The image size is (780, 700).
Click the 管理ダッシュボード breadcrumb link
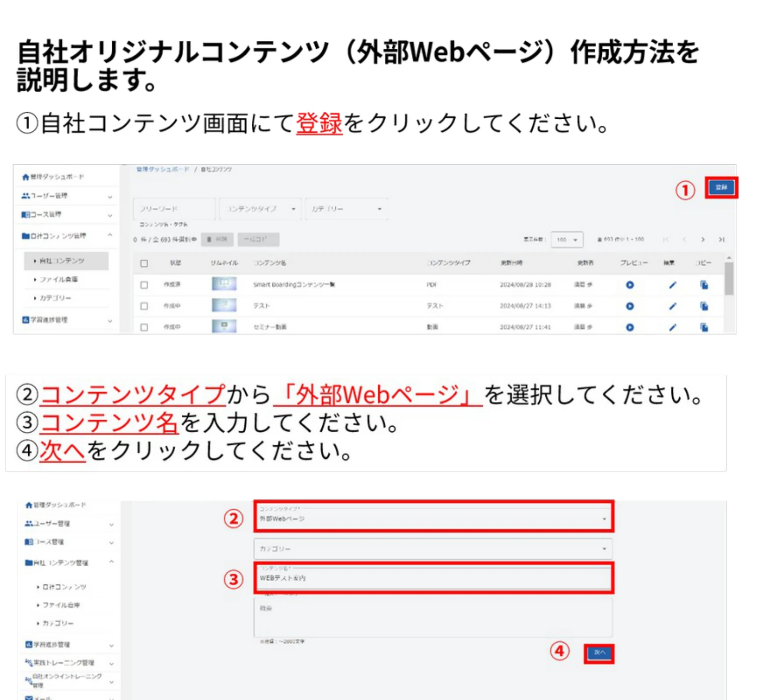pos(163,170)
